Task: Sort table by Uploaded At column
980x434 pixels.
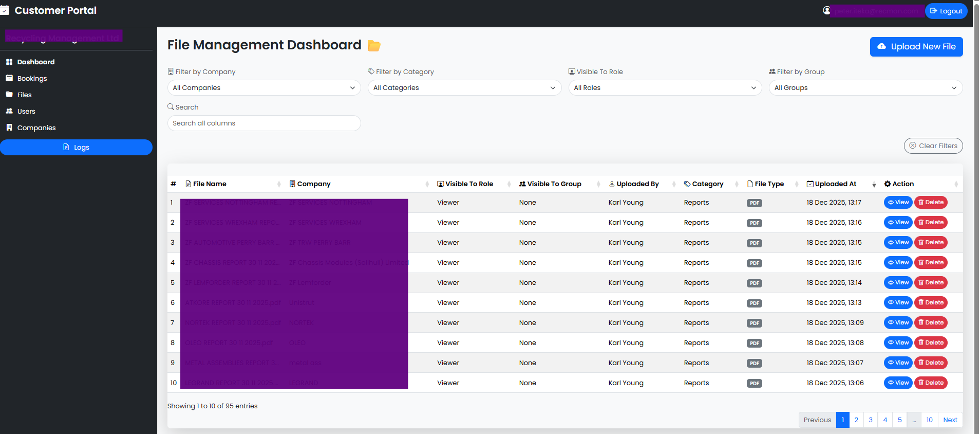Action: click(836, 184)
